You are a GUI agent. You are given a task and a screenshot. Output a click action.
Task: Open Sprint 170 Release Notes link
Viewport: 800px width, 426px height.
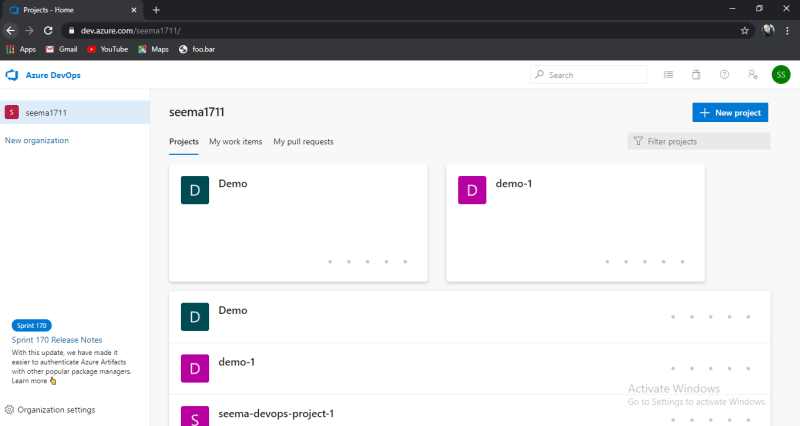[57, 340]
